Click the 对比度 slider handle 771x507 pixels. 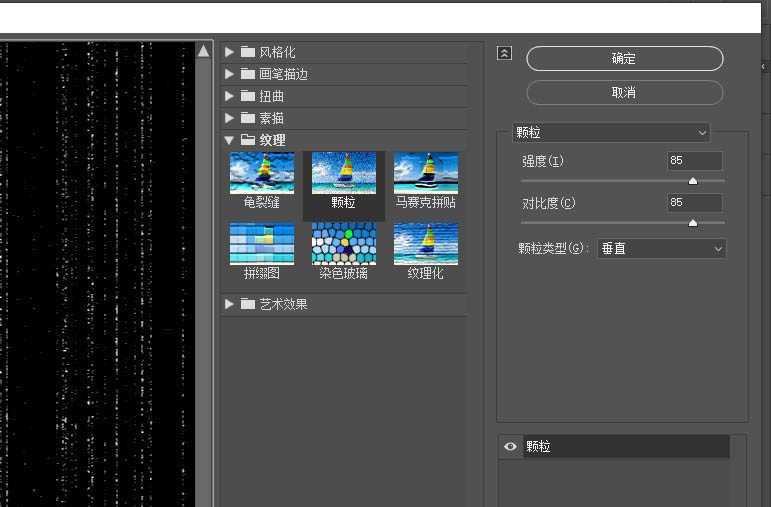(x=693, y=223)
